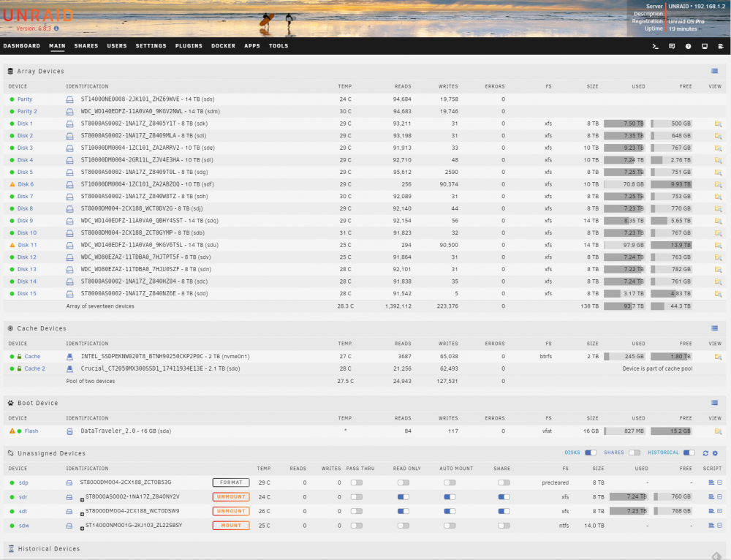This screenshot has height=560, width=731.
Task: Click the help question mark icon
Action: (688, 46)
